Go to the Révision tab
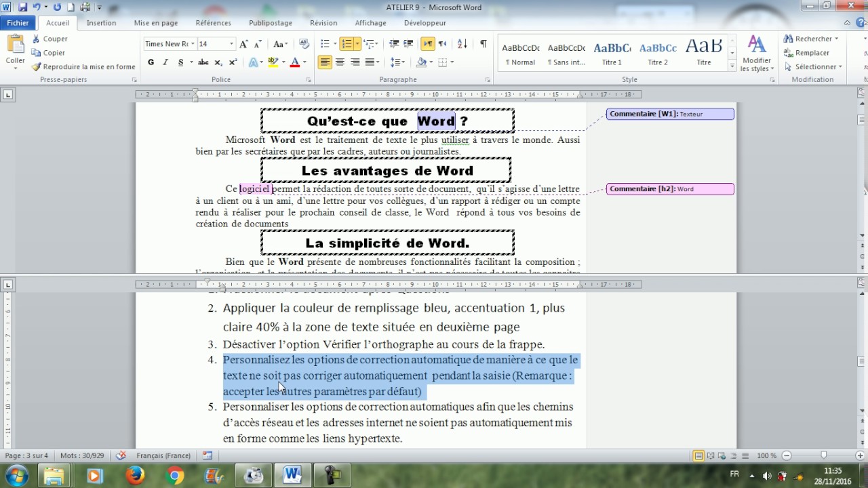 [x=323, y=23]
